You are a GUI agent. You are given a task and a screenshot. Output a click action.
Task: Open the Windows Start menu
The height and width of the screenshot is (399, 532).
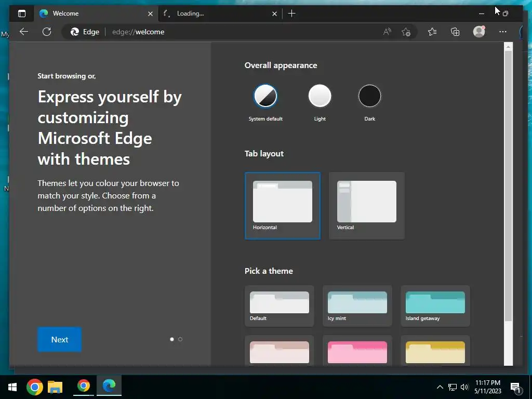[12, 387]
